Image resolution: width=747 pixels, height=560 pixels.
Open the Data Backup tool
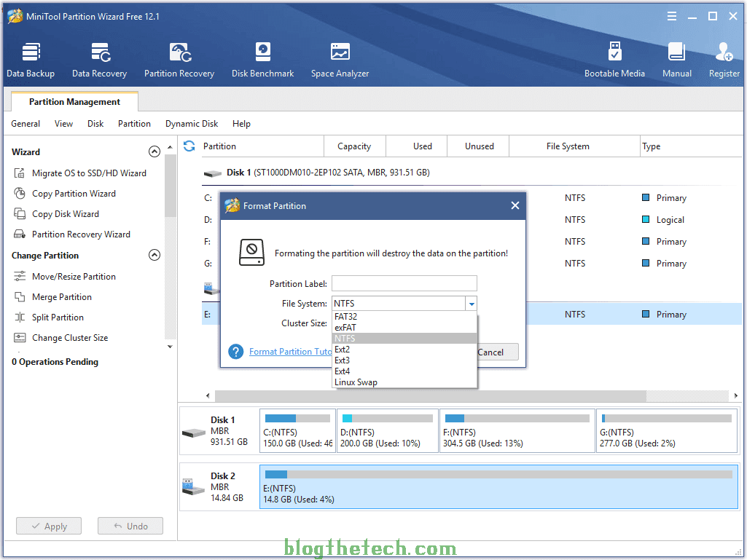point(31,60)
